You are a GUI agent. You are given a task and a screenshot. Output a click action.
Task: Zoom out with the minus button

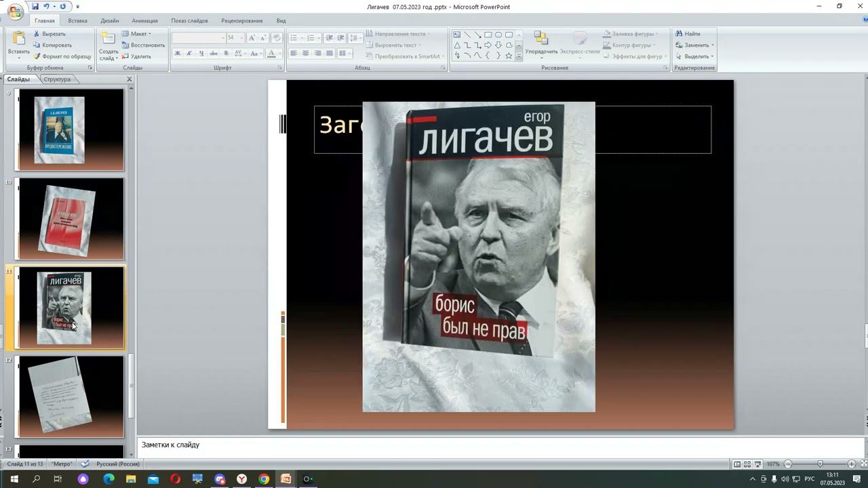[x=788, y=464]
